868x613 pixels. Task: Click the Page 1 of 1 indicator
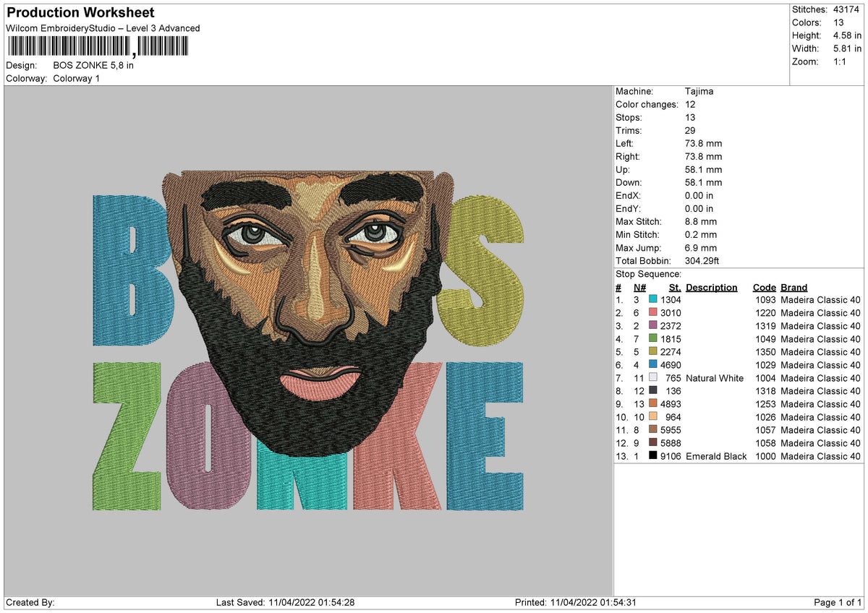(x=838, y=603)
